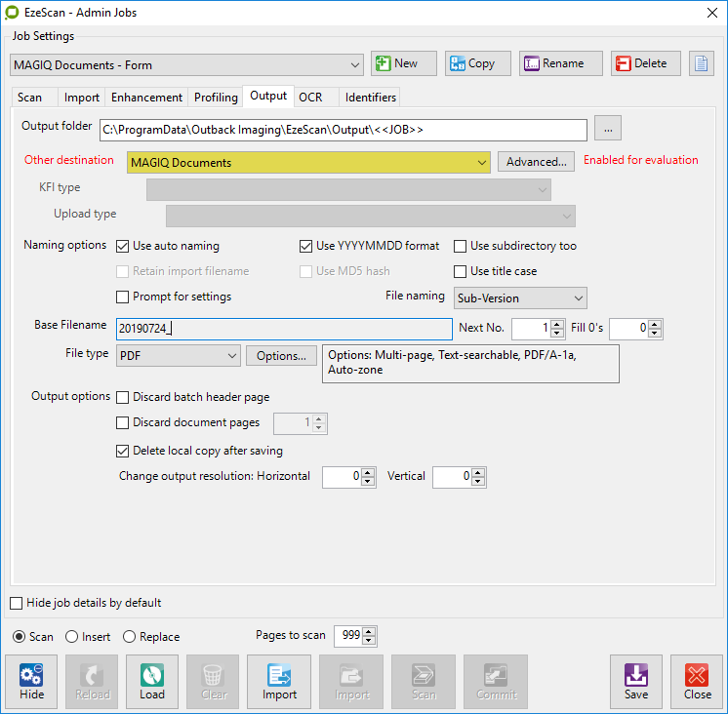The width and height of the screenshot is (728, 714).
Task: Open the job notes page icon
Action: point(701,63)
